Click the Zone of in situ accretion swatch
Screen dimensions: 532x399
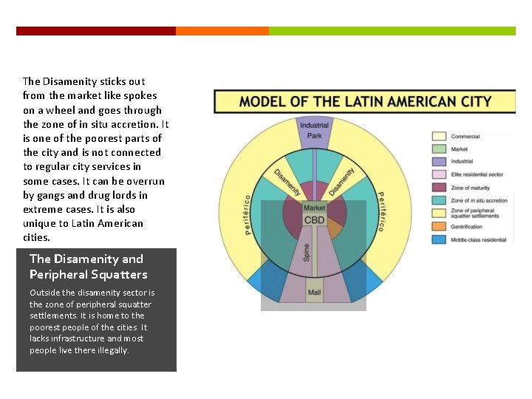[439, 200]
